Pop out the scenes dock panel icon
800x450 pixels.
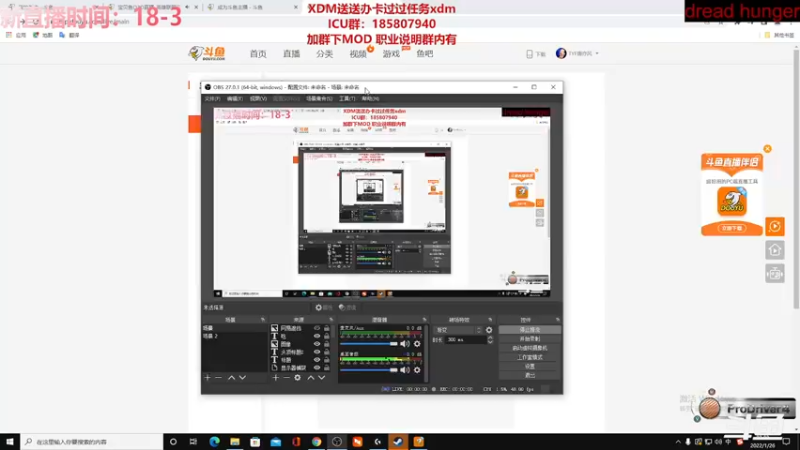tap(263, 320)
